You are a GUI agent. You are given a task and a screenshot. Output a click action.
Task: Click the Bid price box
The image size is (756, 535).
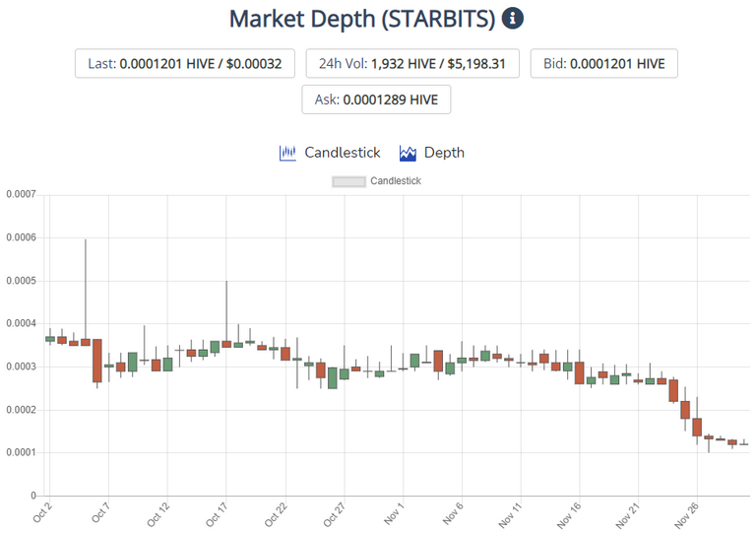pyautogui.click(x=604, y=63)
